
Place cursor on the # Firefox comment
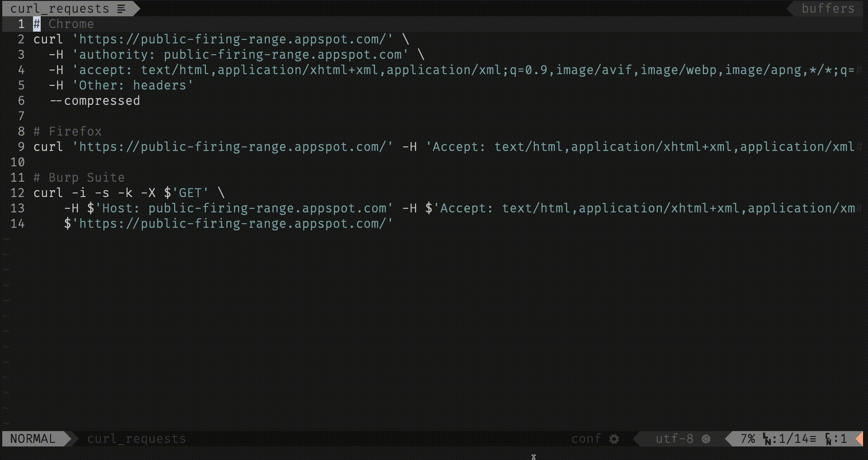point(68,131)
